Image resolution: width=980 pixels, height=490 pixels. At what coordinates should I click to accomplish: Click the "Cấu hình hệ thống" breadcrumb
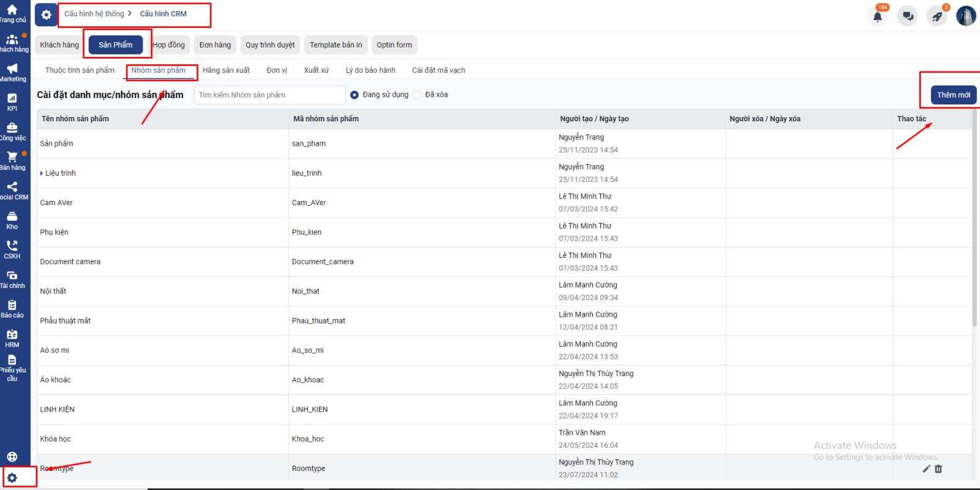pos(94,13)
